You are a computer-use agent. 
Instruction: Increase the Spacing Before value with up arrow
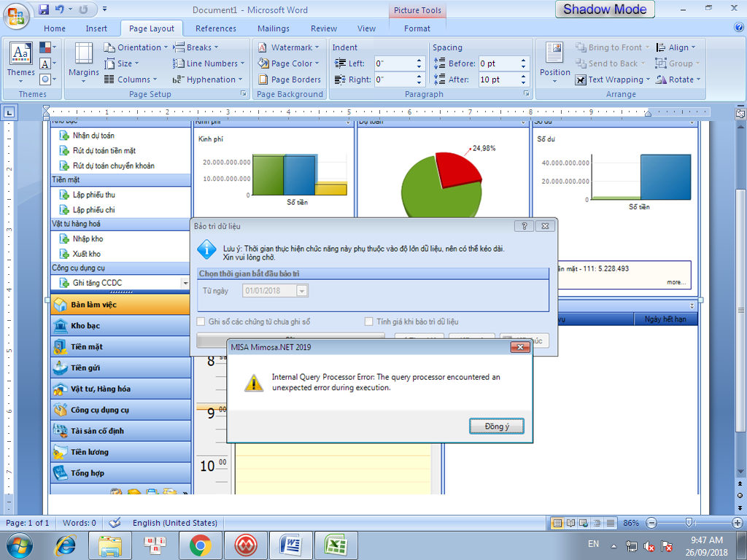click(x=523, y=61)
